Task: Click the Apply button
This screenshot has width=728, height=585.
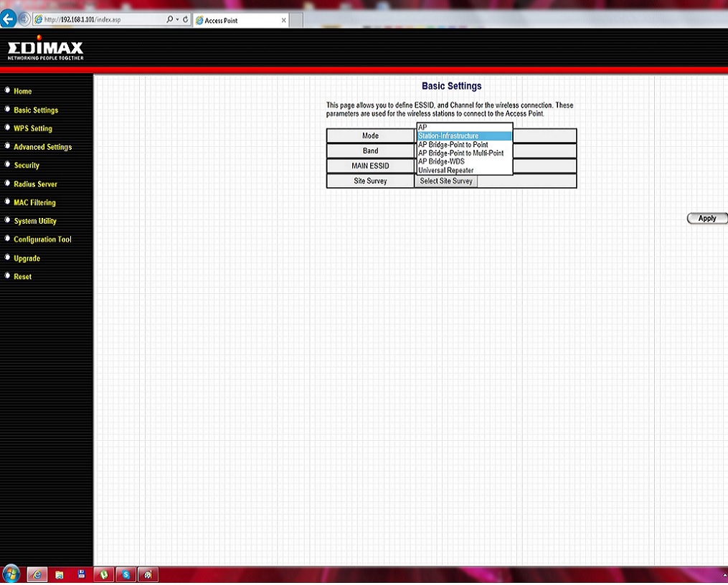Action: pyautogui.click(x=706, y=219)
